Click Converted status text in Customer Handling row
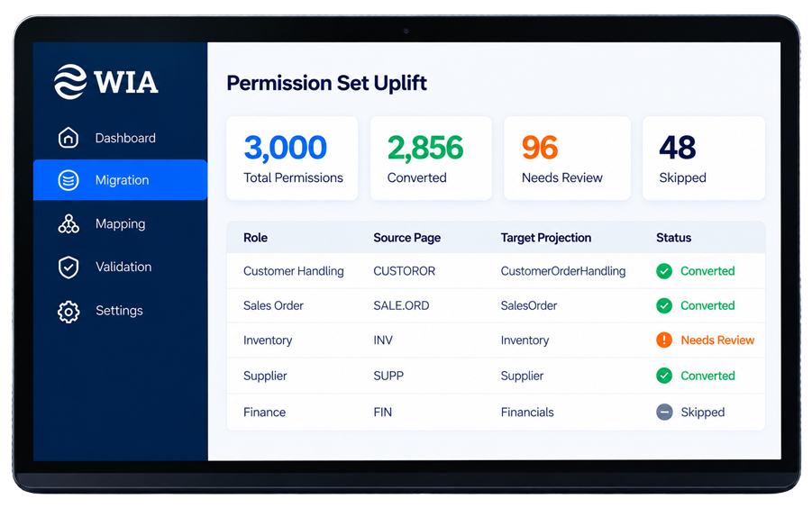This screenshot has width=812, height=508. [x=707, y=271]
